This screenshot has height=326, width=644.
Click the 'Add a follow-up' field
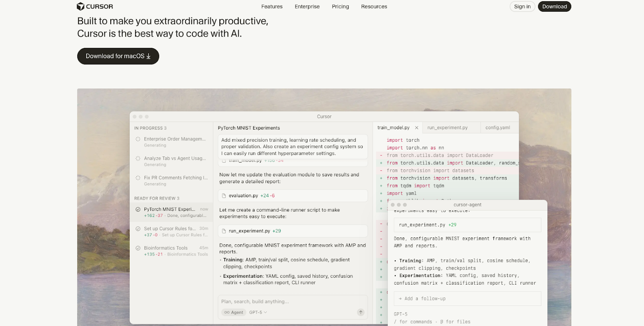(467, 299)
